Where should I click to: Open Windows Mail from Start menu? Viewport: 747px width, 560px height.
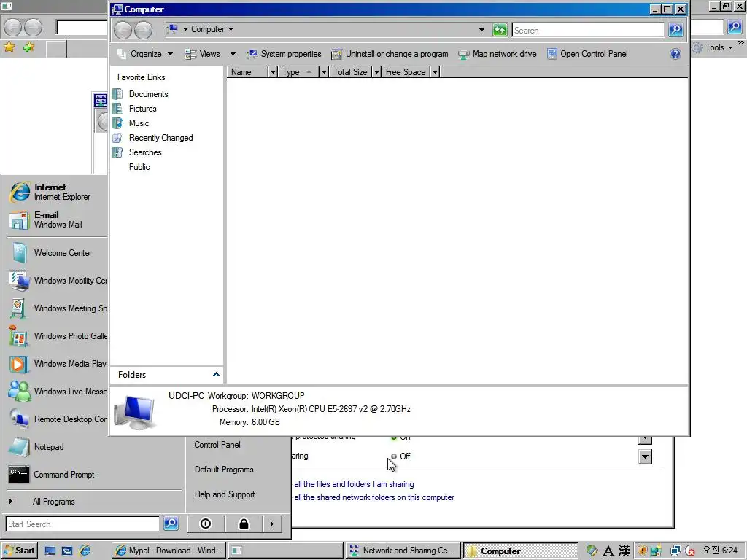(x=57, y=219)
